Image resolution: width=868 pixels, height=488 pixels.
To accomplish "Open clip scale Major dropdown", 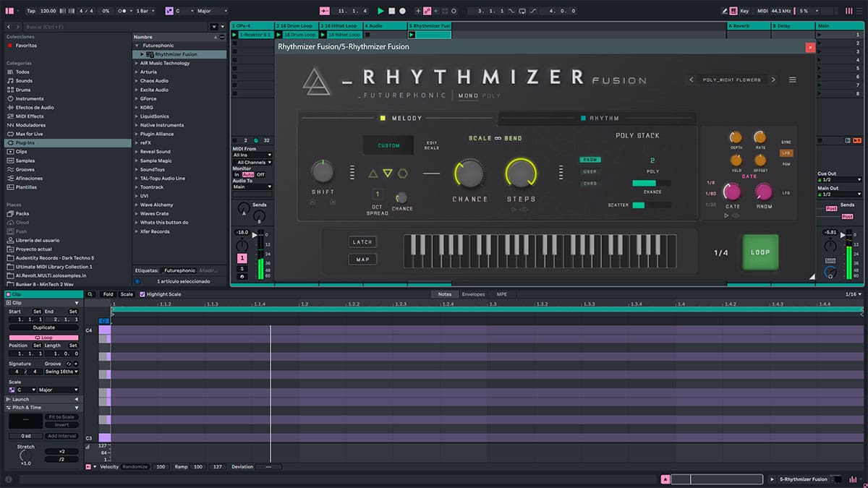I will (x=59, y=390).
